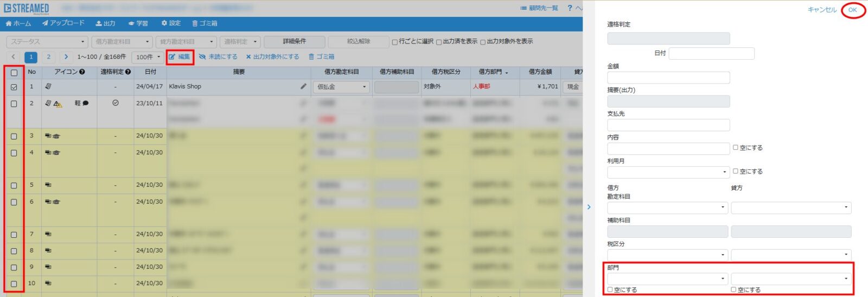Click the toolbar ゴミ箱 trash icon
Screen dimensions: 868x297
311,57
